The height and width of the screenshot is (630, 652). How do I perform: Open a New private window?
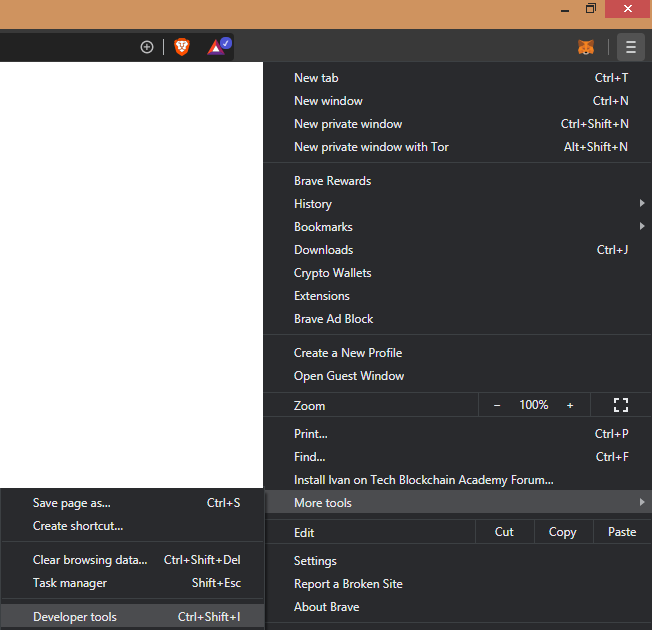457,124
